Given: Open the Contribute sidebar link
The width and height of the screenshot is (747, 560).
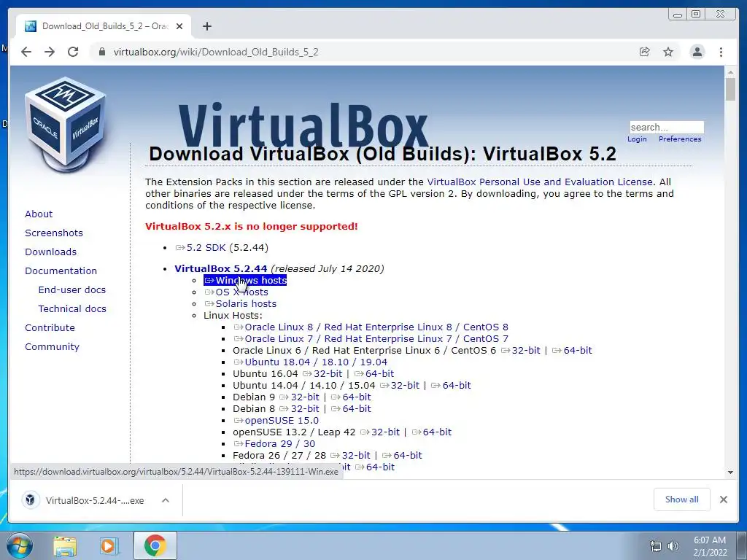Looking at the screenshot, I should click(x=50, y=328).
